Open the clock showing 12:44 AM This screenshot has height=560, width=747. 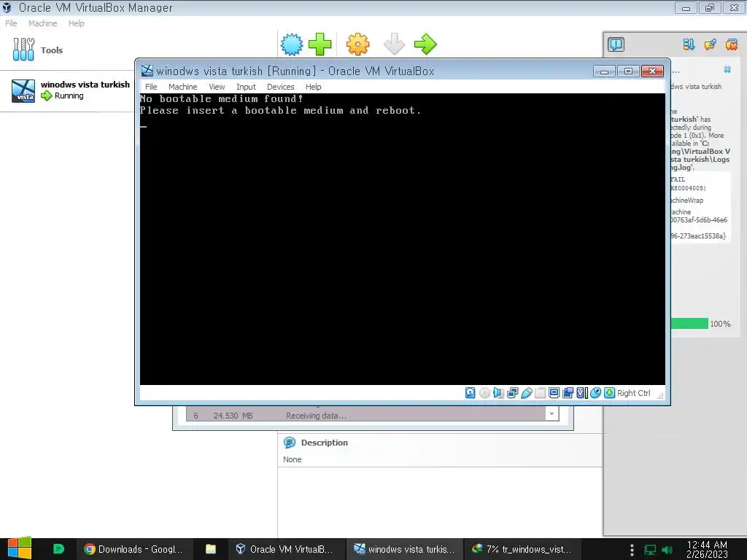[x=707, y=549]
